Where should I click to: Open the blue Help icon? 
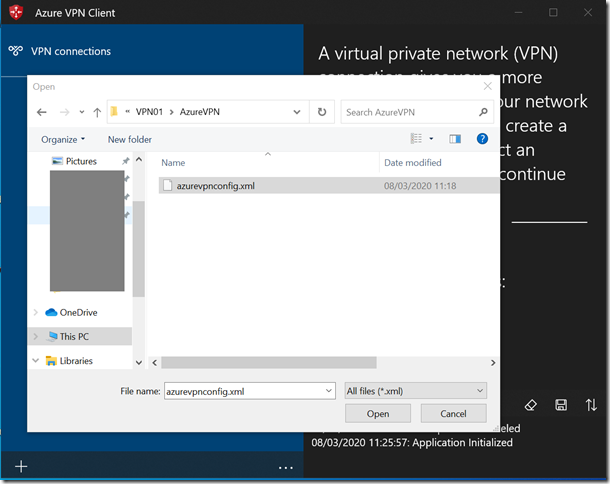[x=482, y=139]
